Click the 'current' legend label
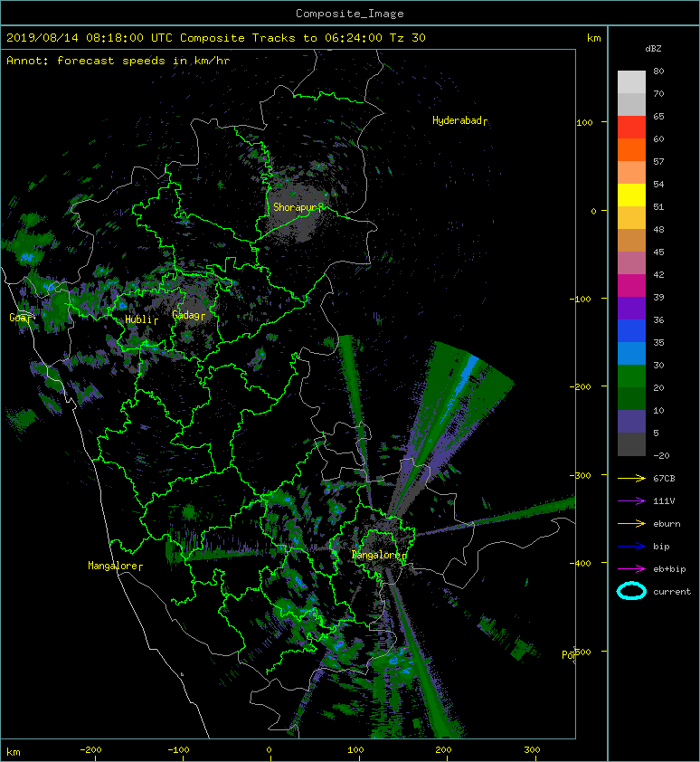 point(672,592)
